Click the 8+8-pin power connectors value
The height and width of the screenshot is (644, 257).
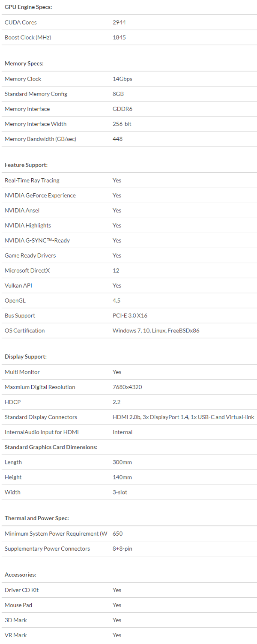tap(122, 548)
